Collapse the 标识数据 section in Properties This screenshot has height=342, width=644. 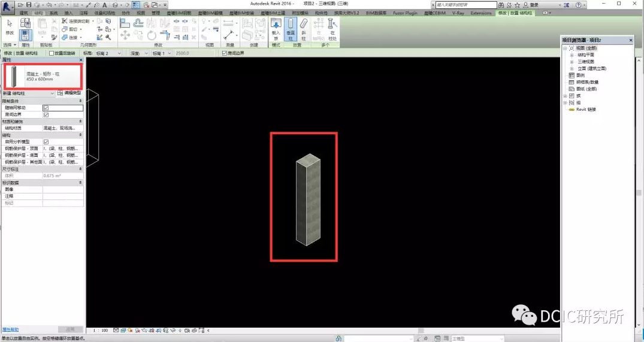click(80, 183)
